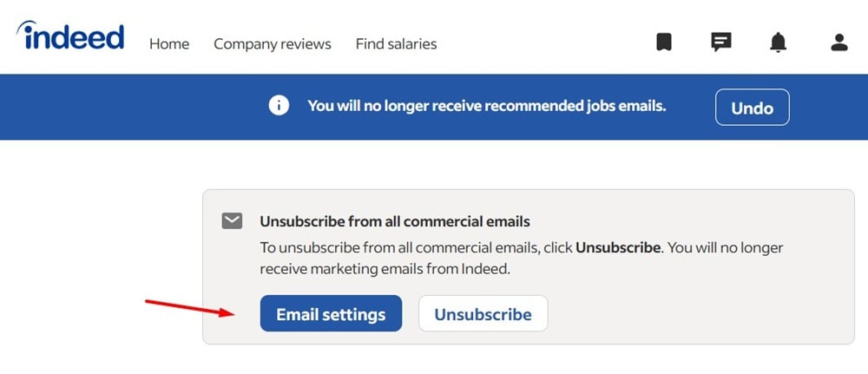The image size is (868, 374).
Task: Click the envelope icon in the card
Action: [x=232, y=221]
